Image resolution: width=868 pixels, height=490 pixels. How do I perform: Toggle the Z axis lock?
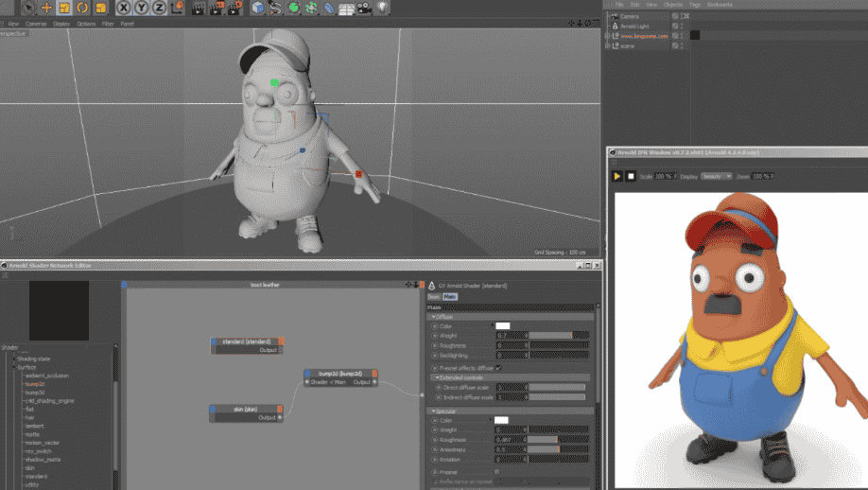(x=159, y=8)
